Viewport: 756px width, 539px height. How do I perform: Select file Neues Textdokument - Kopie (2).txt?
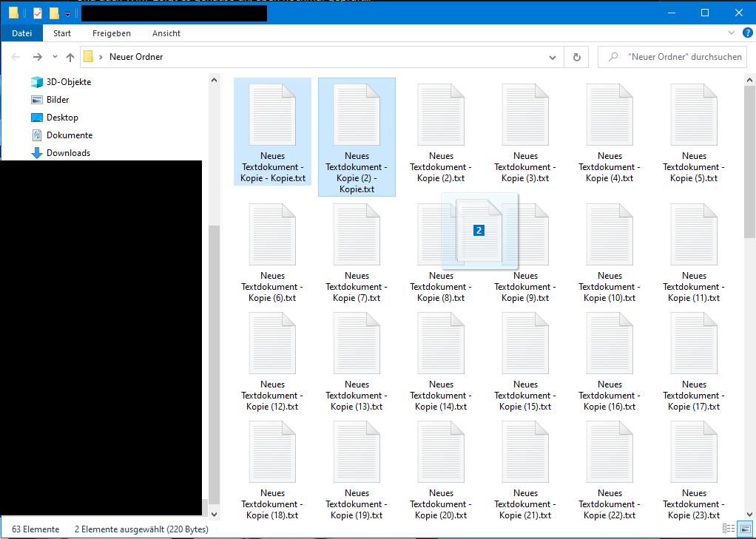(x=441, y=132)
